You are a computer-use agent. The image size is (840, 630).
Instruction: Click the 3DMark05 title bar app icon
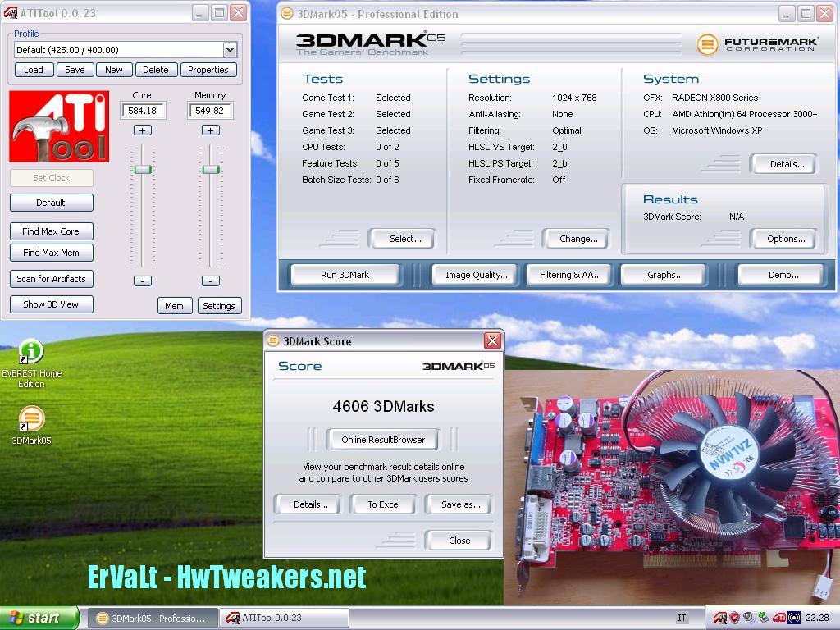click(x=287, y=14)
